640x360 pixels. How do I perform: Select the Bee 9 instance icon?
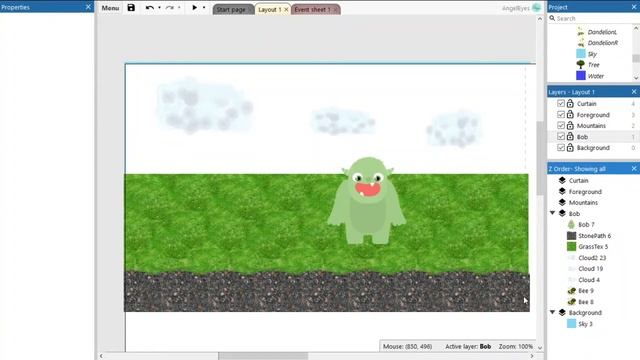pyautogui.click(x=571, y=291)
